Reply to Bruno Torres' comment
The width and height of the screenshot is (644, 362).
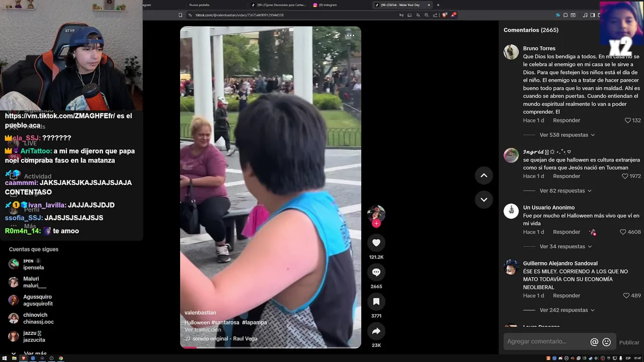click(x=567, y=121)
